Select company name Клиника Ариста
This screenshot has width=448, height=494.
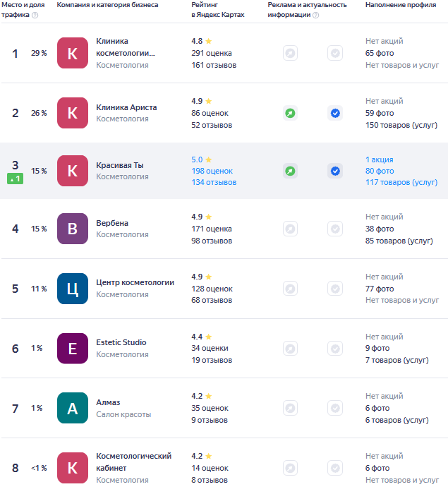click(x=126, y=107)
